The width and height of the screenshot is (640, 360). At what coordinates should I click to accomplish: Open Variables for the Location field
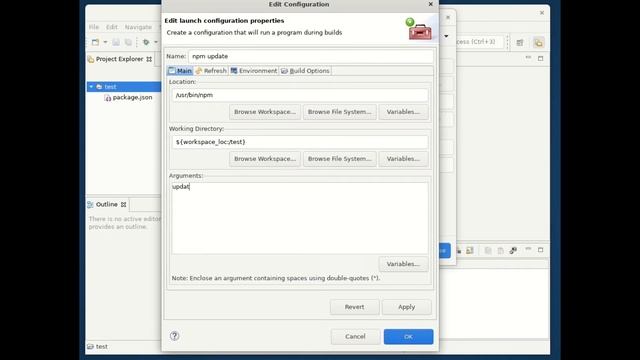pos(403,112)
